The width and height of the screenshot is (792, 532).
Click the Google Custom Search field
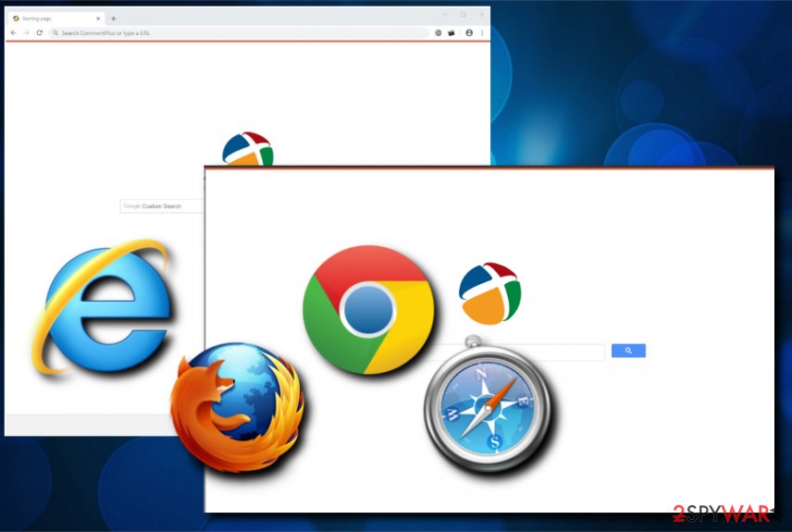(162, 206)
